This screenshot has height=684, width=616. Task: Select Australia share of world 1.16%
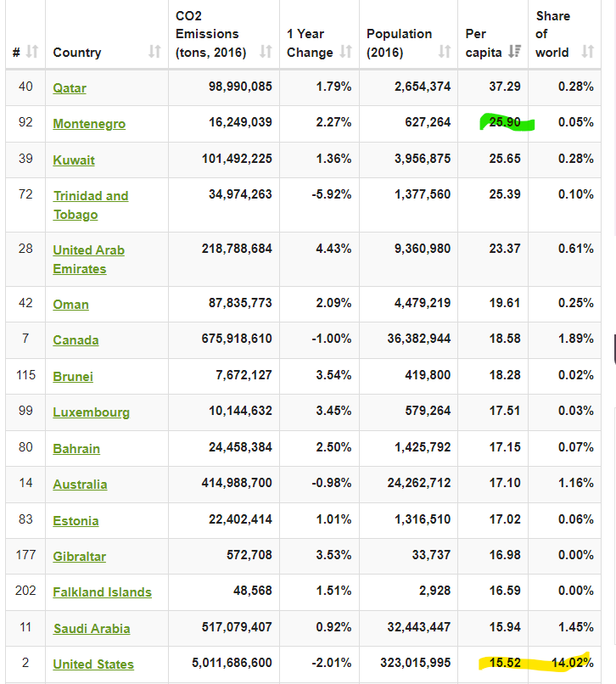pyautogui.click(x=576, y=483)
